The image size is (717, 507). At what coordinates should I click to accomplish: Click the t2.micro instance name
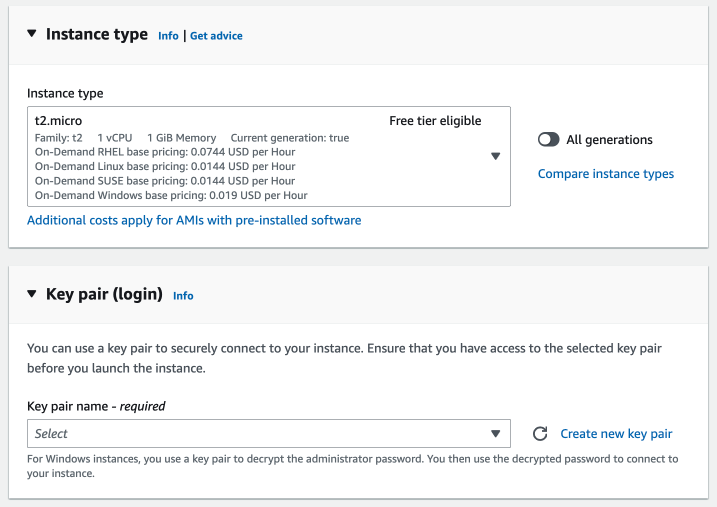click(x=56, y=121)
